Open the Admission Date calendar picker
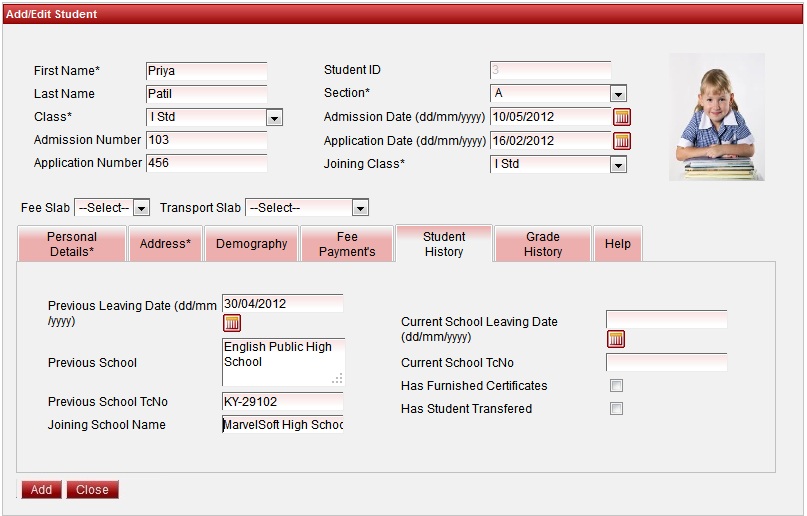The height and width of the screenshot is (516, 807). 622,117
